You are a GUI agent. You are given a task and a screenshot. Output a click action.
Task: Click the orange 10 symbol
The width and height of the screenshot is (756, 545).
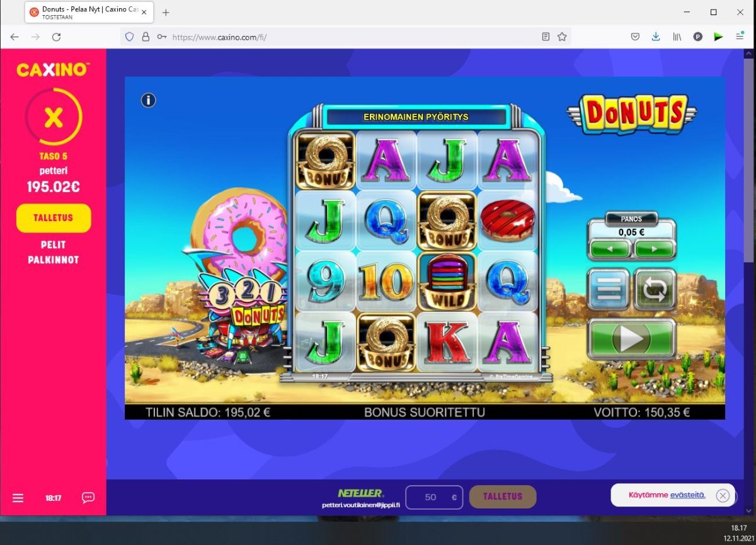[386, 282]
